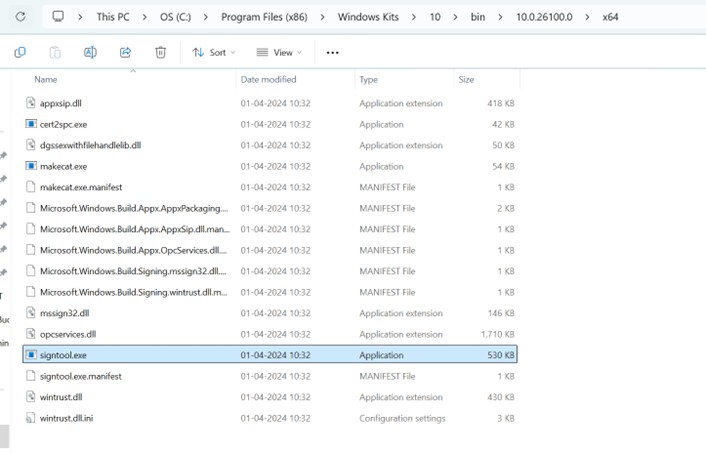Go to 10.0.26100.0 breadcrumb folder
The image size is (706, 453).
pos(544,17)
